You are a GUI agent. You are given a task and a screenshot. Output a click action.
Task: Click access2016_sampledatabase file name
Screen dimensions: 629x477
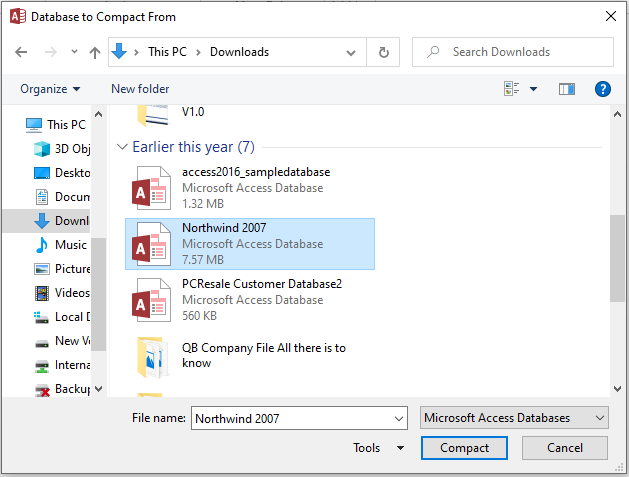pyautogui.click(x=256, y=172)
